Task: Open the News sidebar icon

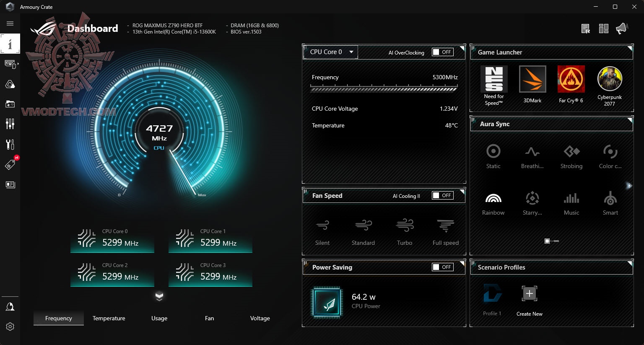Action: coord(10,184)
